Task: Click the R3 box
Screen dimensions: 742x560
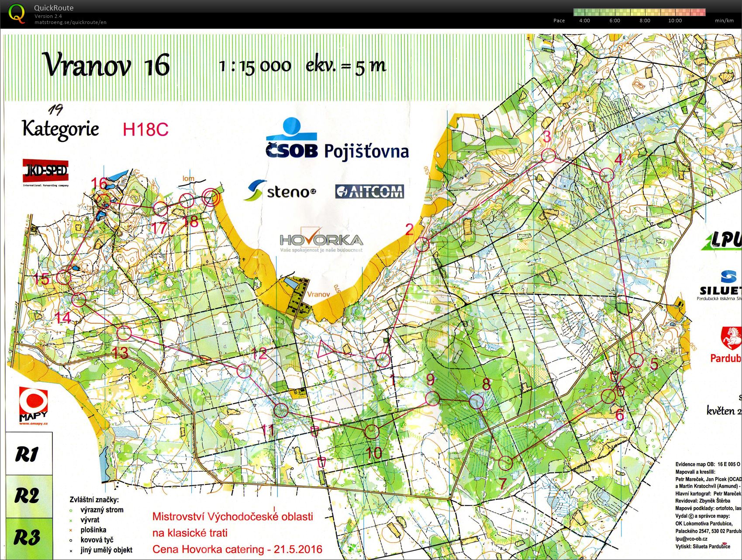Action: pyautogui.click(x=29, y=538)
